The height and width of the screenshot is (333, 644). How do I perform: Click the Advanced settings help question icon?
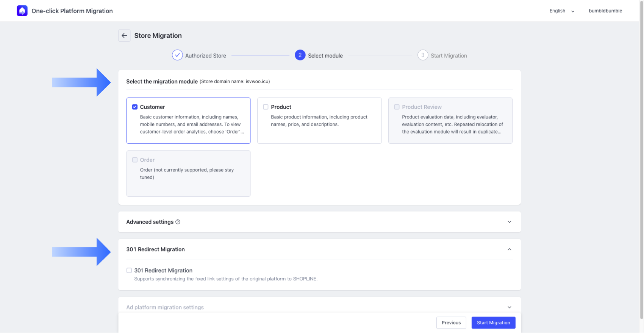[x=178, y=222]
